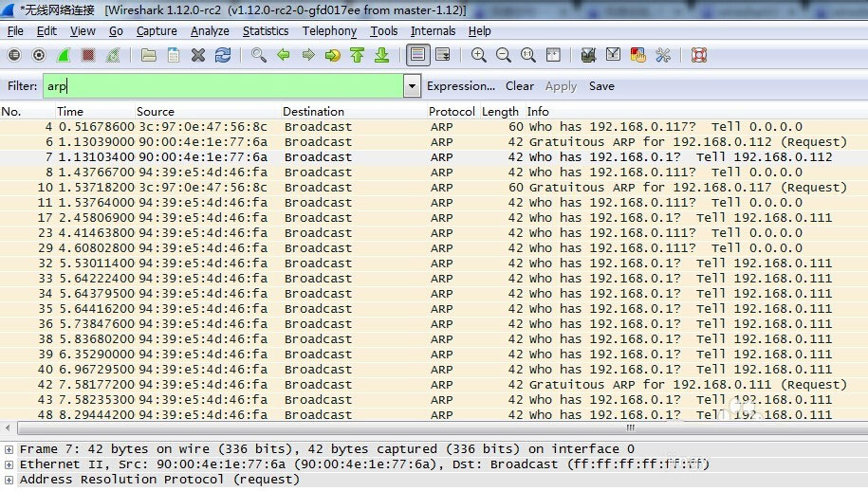Save this capture file icon
This screenshot has height=491, width=868.
pos(174,55)
